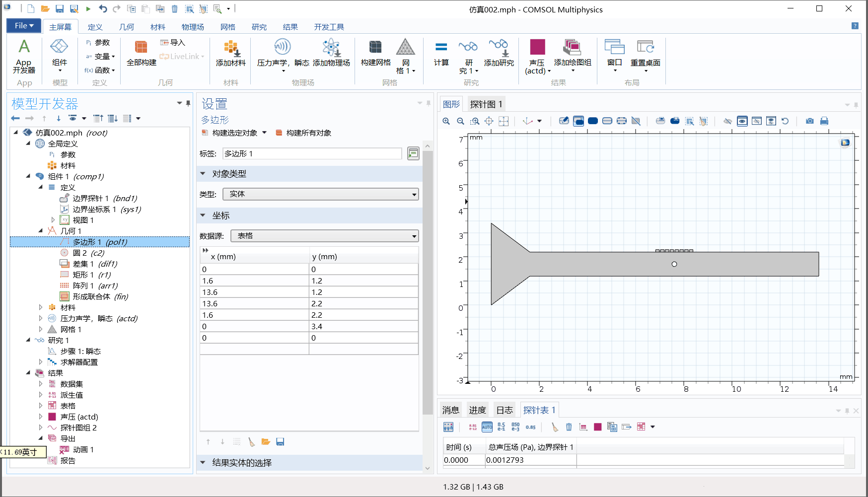Expand the 网格 1 tree node

[41, 329]
